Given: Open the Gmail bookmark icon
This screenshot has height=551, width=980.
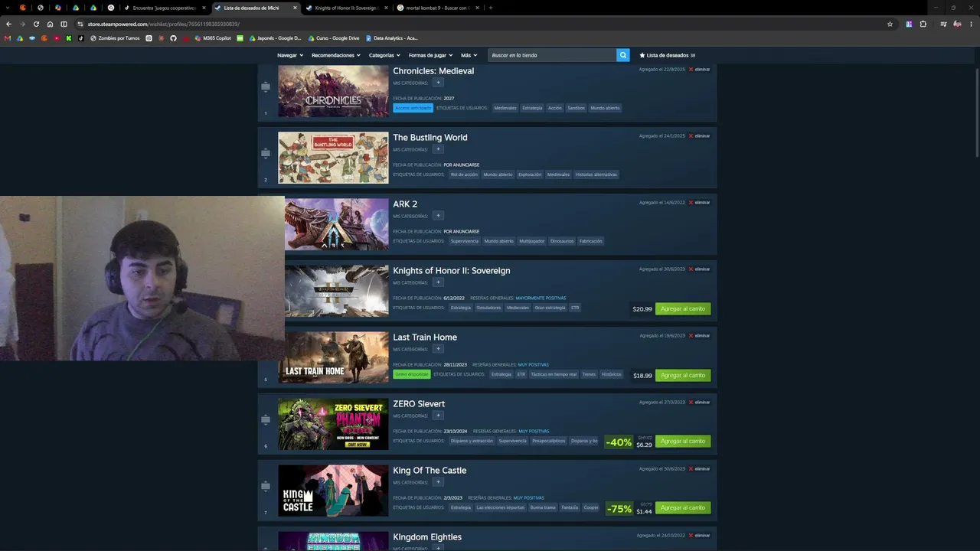Looking at the screenshot, I should point(8,38).
